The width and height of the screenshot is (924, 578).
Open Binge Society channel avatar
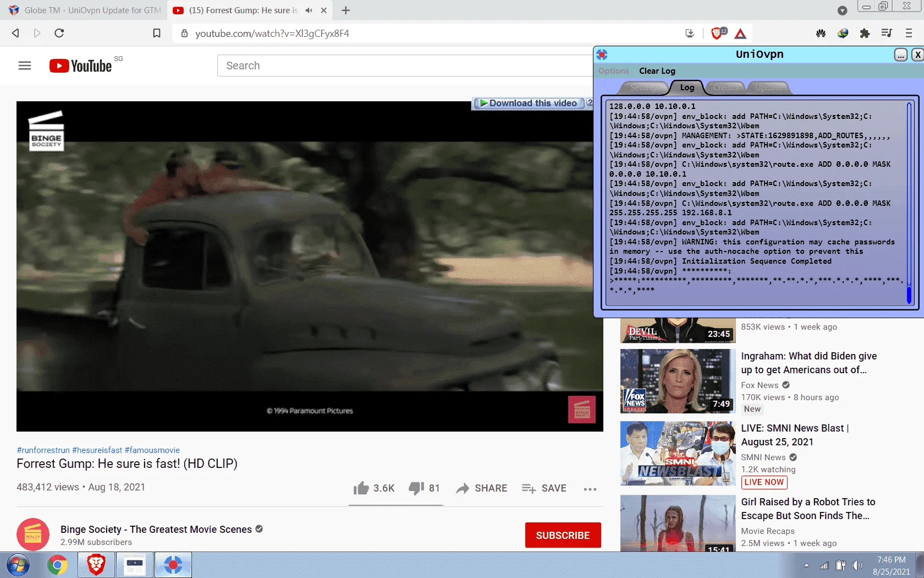coord(33,535)
